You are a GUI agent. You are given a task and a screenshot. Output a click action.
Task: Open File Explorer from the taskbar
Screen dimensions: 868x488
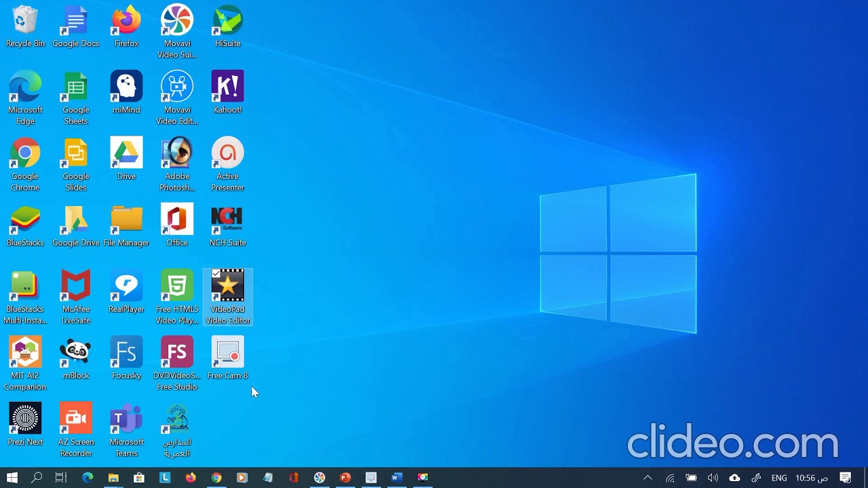point(113,478)
